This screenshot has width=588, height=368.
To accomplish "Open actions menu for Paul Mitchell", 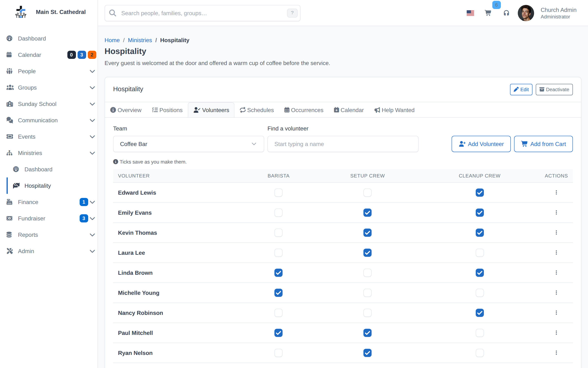I will 556,333.
